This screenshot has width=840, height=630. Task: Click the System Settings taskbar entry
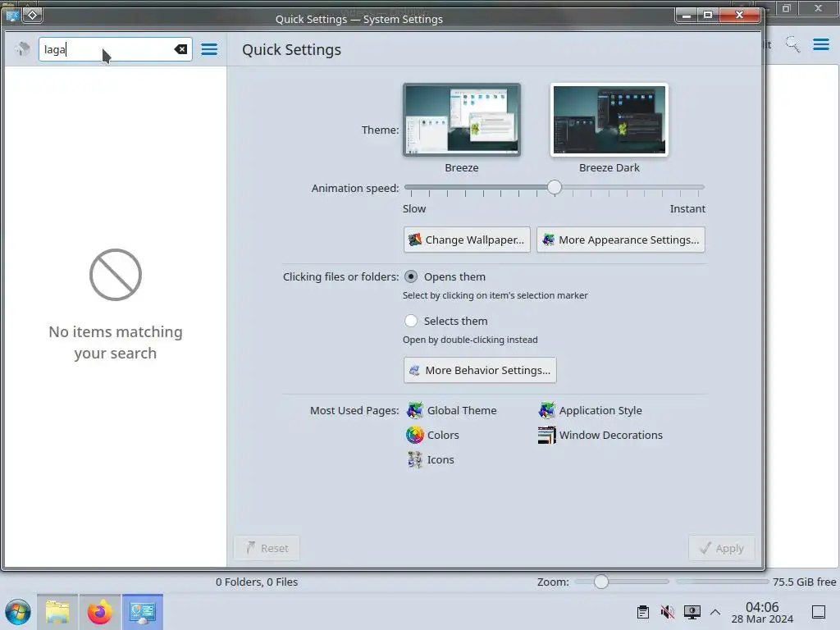coord(143,612)
